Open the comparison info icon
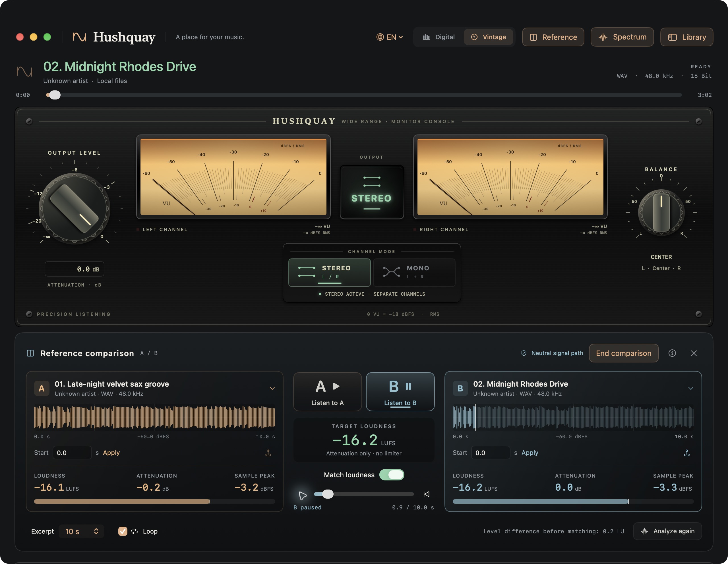The image size is (728, 564). [672, 353]
